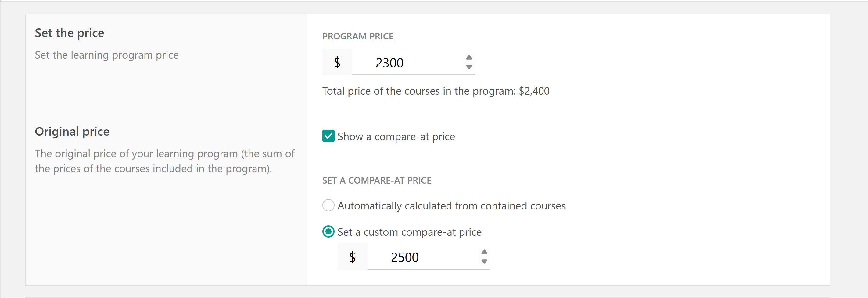Click the SET A COMPARE-AT PRICE heading
The height and width of the screenshot is (298, 868).
[376, 180]
